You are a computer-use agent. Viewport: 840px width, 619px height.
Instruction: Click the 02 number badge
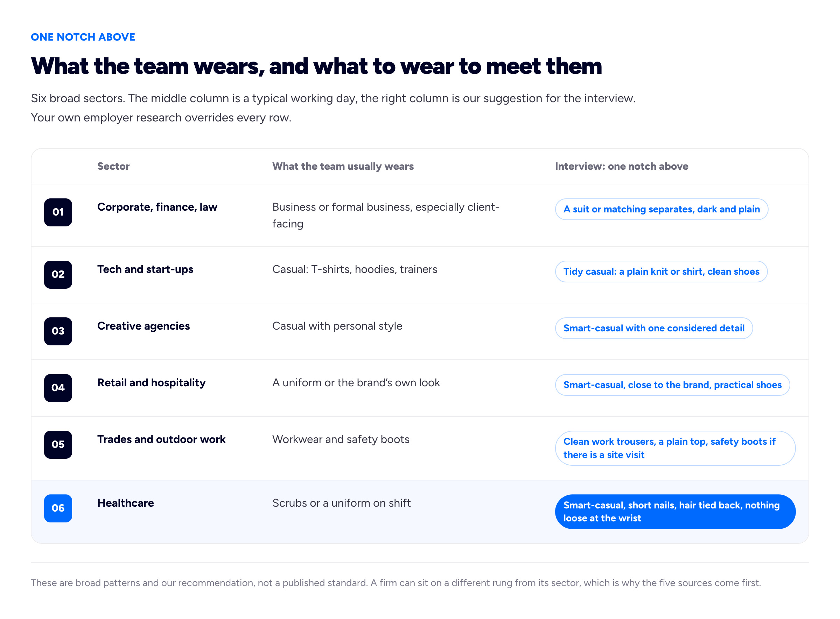(58, 274)
